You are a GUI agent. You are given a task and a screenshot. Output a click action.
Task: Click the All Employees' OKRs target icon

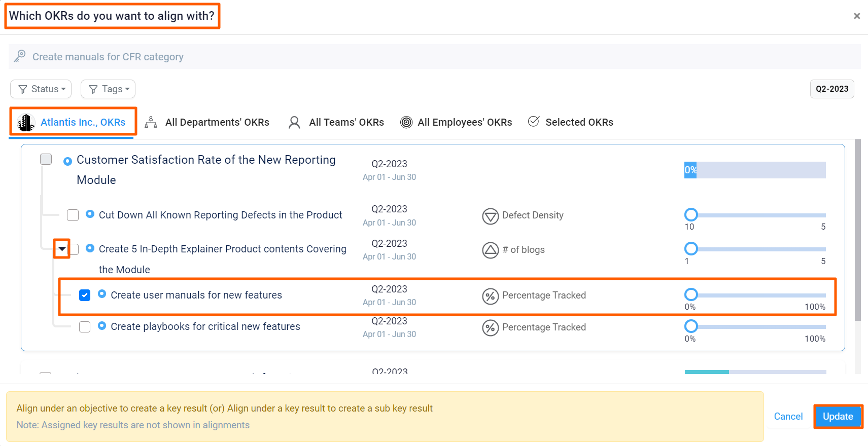(406, 122)
